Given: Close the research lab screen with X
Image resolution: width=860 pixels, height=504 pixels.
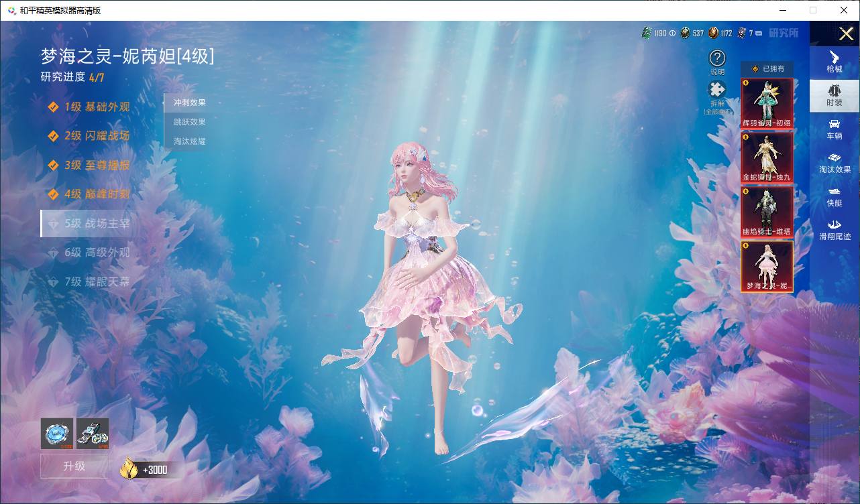Looking at the screenshot, I should (x=846, y=34).
